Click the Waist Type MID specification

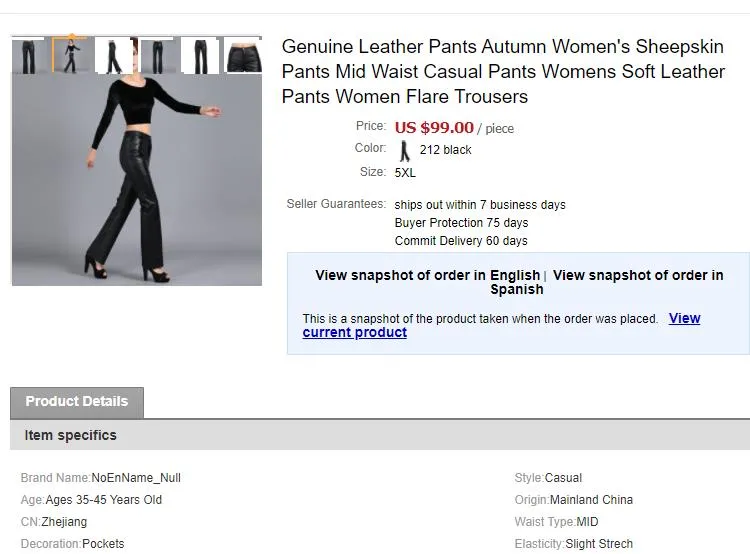coord(556,522)
